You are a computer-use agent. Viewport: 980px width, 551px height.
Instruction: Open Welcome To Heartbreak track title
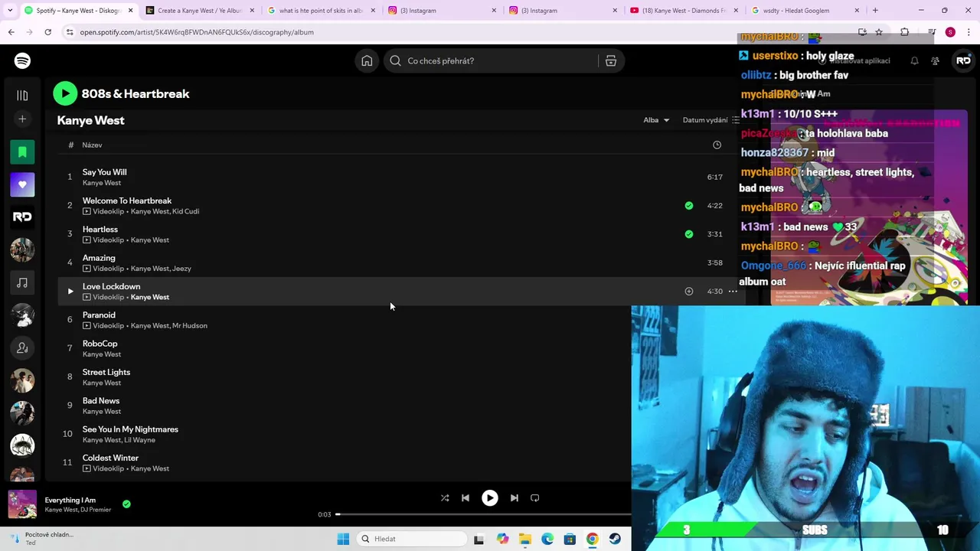[127, 201]
